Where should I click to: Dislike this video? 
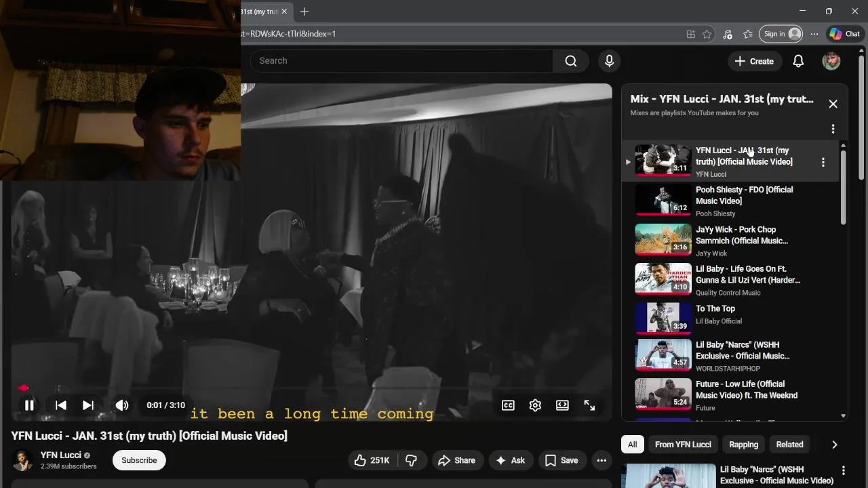tap(411, 460)
